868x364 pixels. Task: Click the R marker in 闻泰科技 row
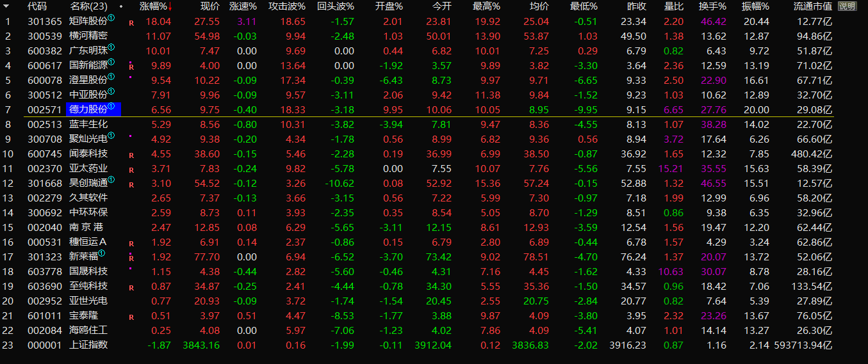[131, 155]
